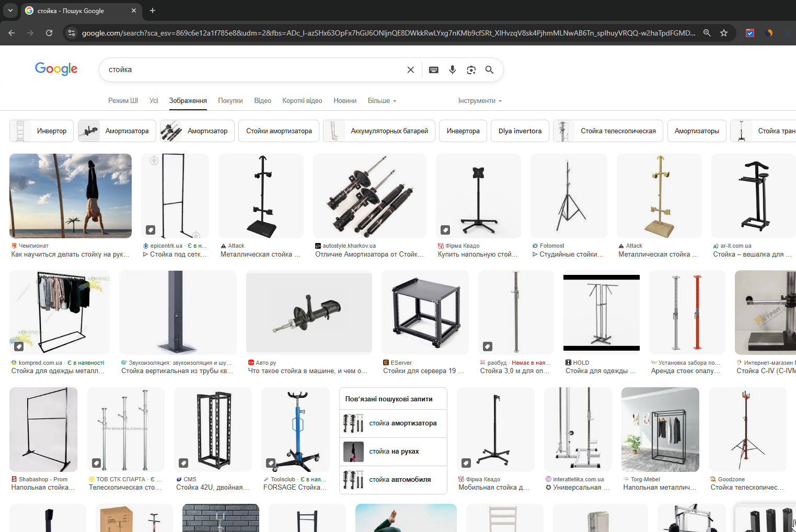796x532 pixels.
Task: Select the 'Зображення' tab
Action: click(x=188, y=101)
